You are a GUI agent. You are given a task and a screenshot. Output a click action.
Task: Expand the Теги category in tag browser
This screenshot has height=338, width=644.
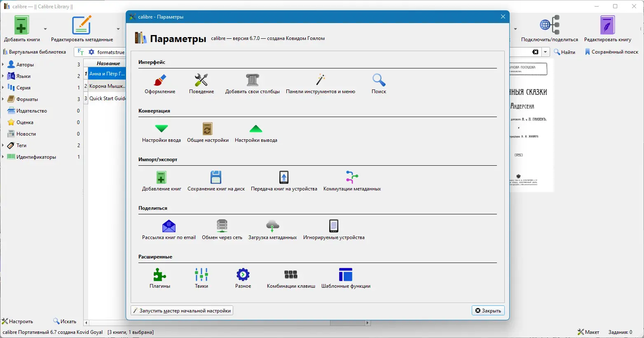pyautogui.click(x=3, y=146)
